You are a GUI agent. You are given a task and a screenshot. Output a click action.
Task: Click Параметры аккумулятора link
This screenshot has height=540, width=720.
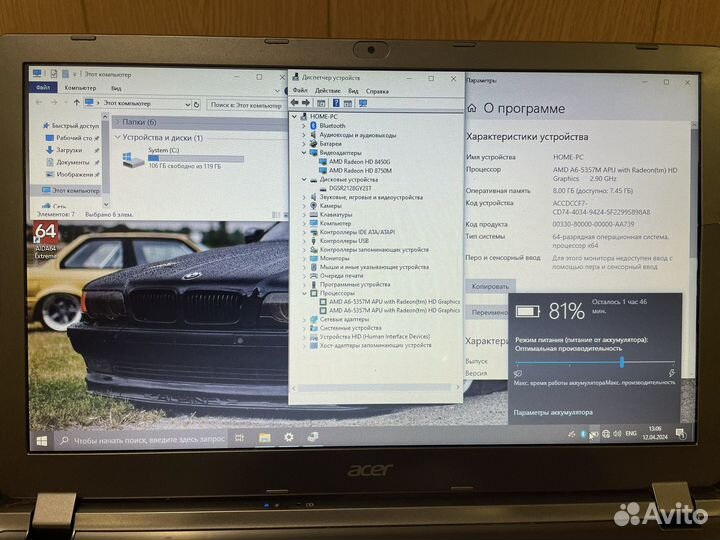[x=553, y=412]
